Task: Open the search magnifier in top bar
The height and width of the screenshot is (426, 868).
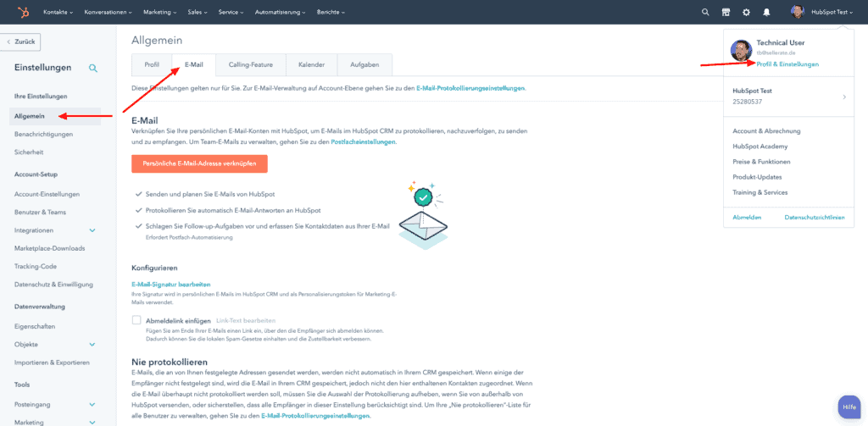Action: (705, 12)
